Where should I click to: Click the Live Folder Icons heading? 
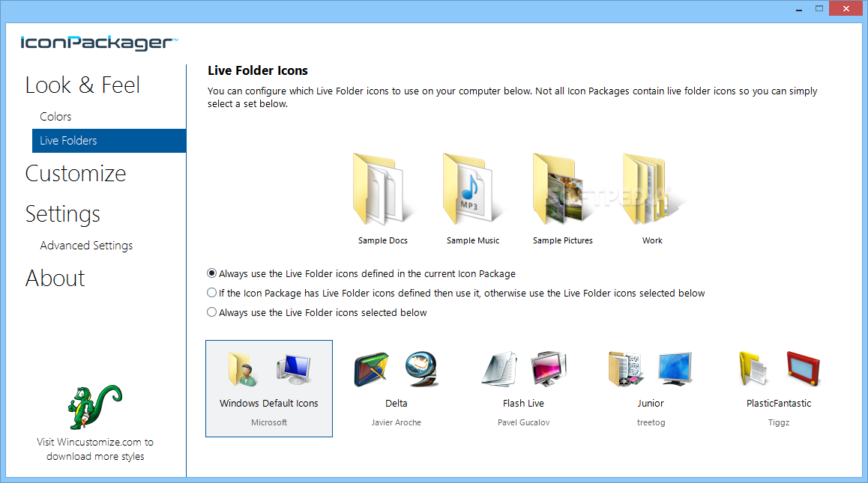pyautogui.click(x=257, y=71)
